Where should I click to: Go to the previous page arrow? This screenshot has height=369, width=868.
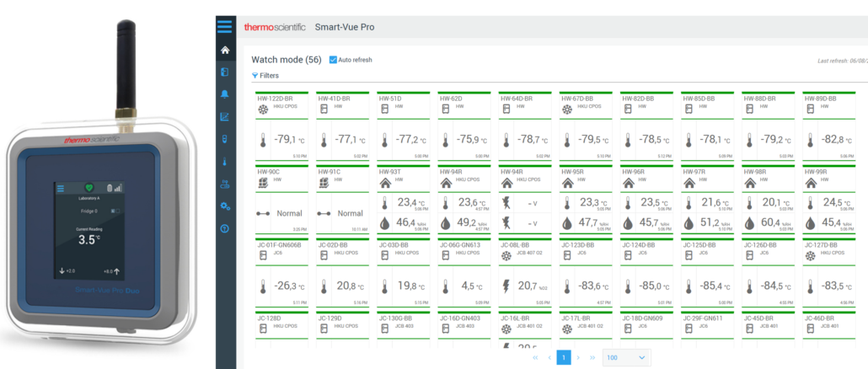(549, 358)
